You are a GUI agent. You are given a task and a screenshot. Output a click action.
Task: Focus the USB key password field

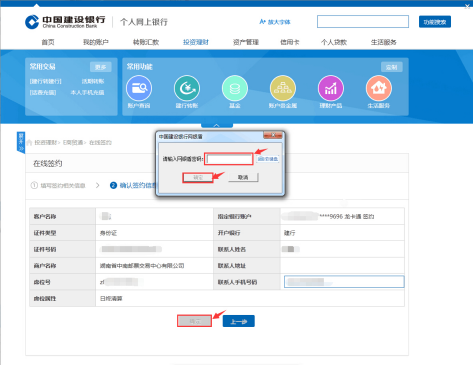coord(229,159)
